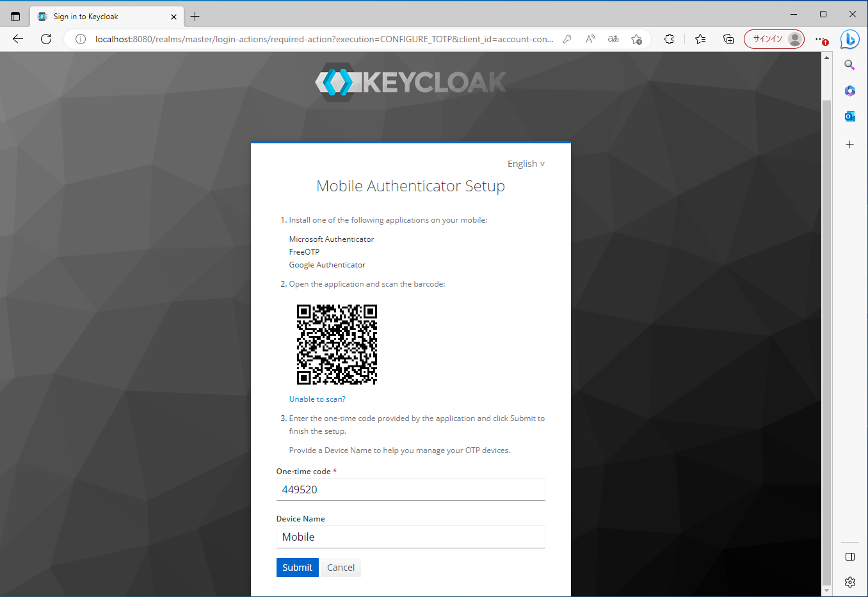
Task: Collapse the sidebar panel
Action: [849, 557]
